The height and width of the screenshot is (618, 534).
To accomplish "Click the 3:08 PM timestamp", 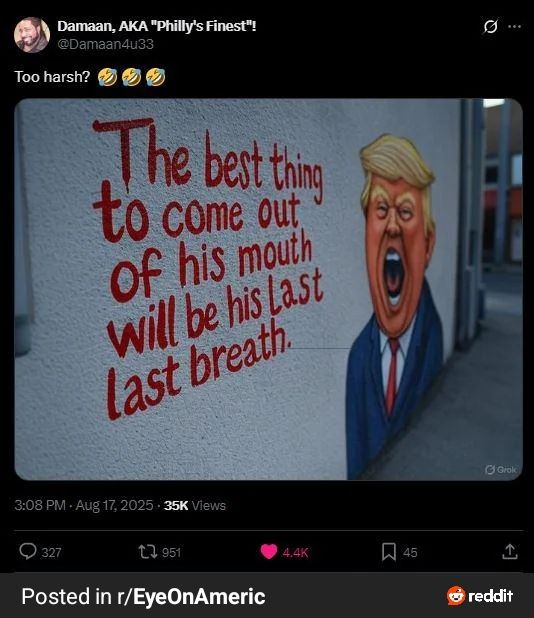I will 40,505.
